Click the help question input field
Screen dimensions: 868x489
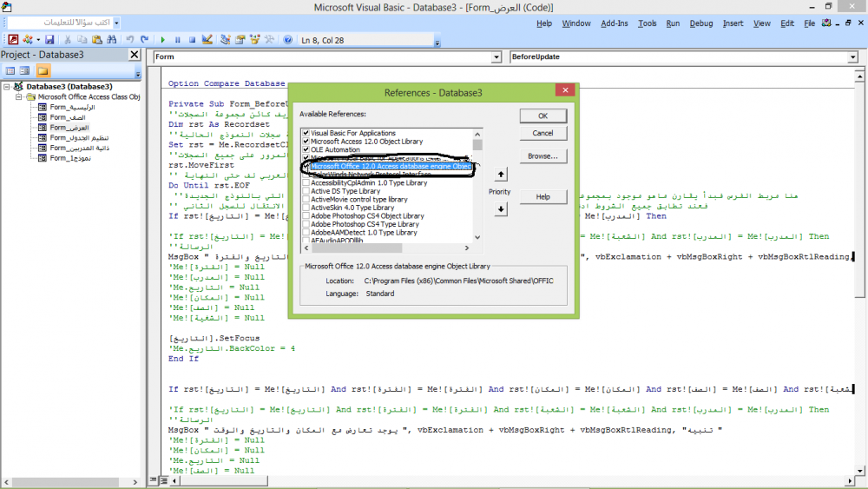tap(60, 23)
